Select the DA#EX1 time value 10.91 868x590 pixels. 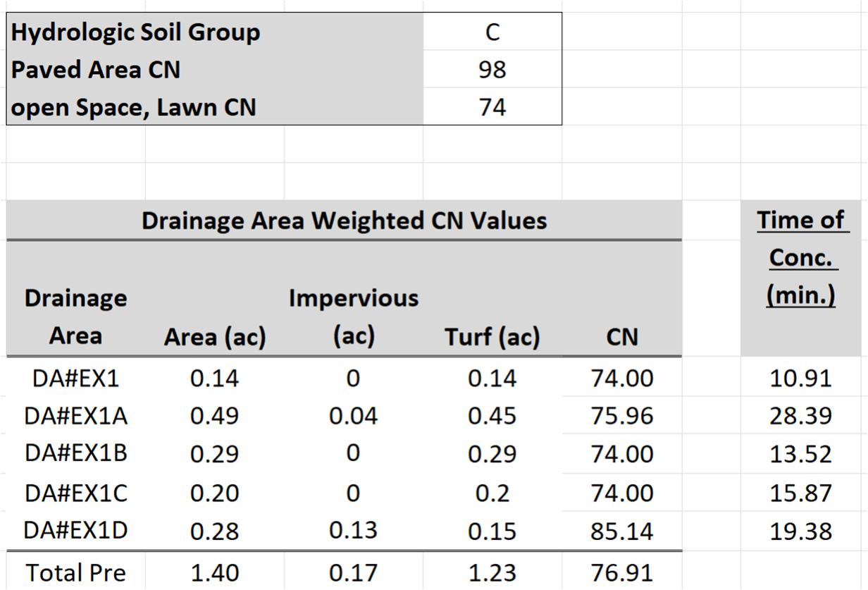point(801,379)
